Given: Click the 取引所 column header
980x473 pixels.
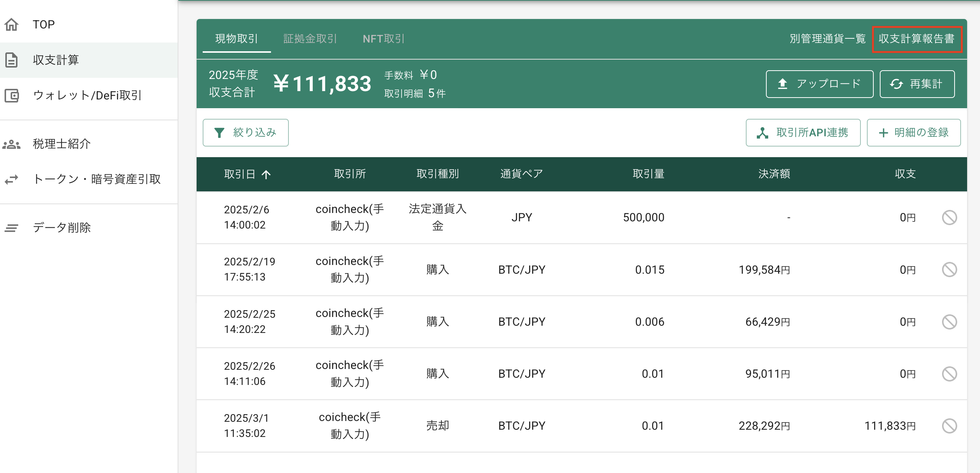Looking at the screenshot, I should [x=350, y=174].
